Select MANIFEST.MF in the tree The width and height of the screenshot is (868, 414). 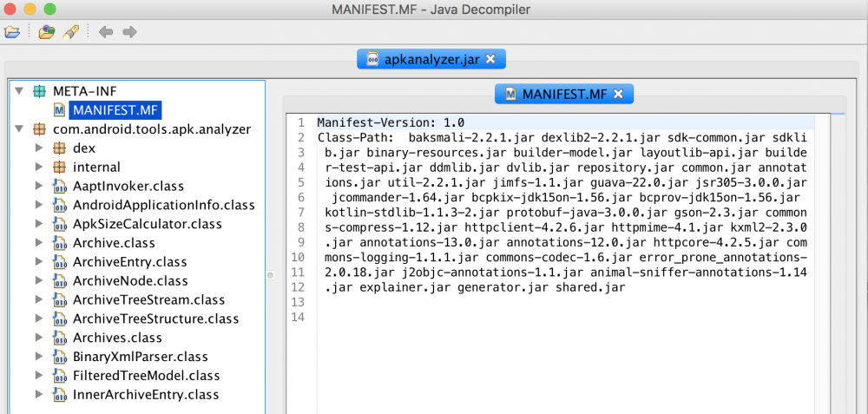tap(115, 110)
